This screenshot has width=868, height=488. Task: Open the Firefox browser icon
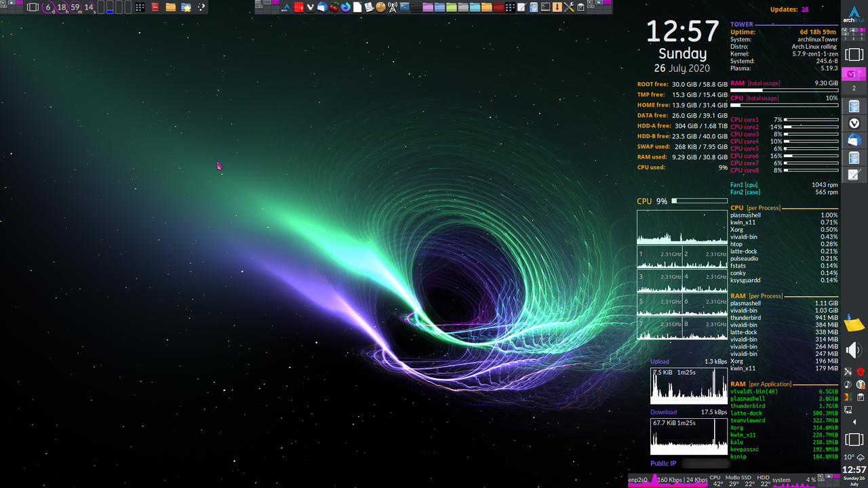(x=346, y=7)
